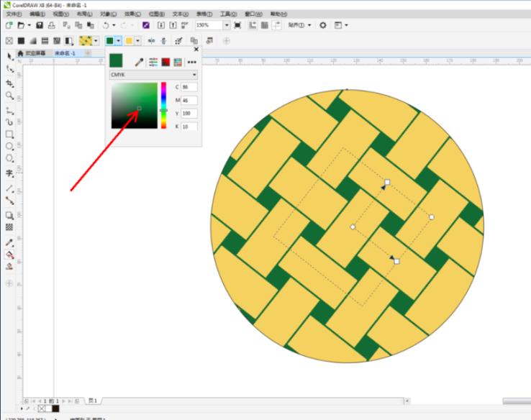The height and width of the screenshot is (420, 531).
Task: Click the Save icon in the standard toolbar
Action: [x=40, y=25]
